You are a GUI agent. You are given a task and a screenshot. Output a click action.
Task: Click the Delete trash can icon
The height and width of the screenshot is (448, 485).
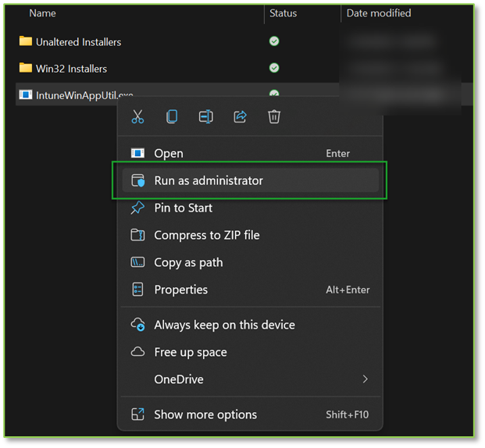274,117
